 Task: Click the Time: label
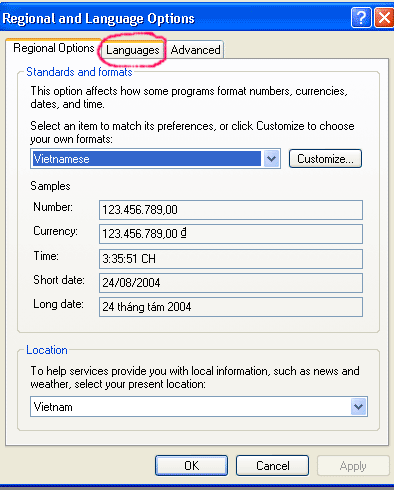[x=46, y=256]
